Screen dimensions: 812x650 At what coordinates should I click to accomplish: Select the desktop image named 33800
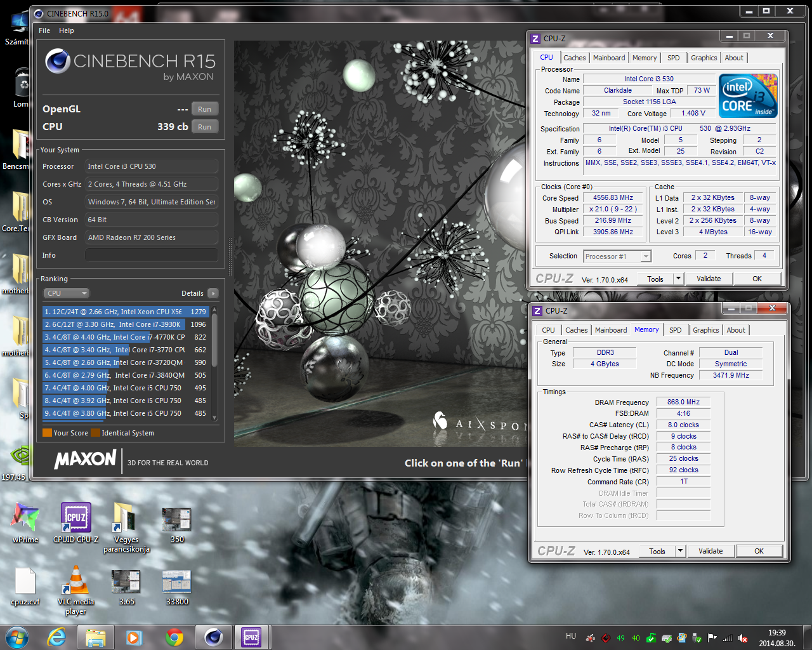pos(177,587)
